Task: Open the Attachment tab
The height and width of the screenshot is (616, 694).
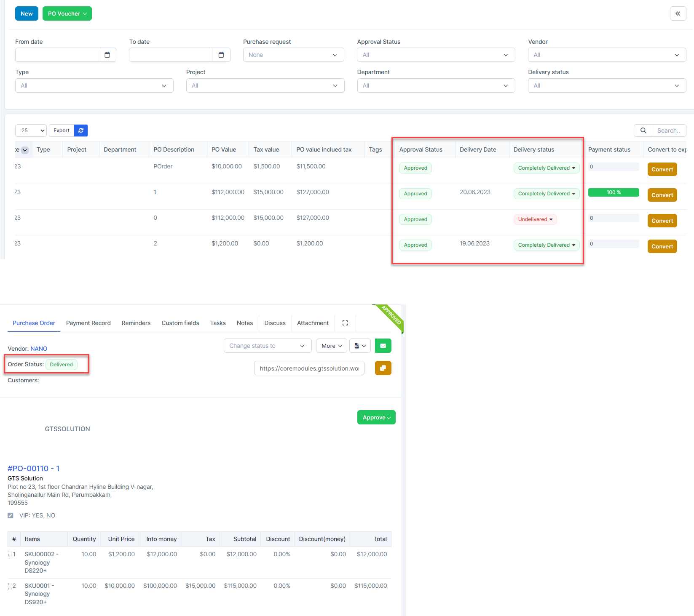Action: coord(313,323)
